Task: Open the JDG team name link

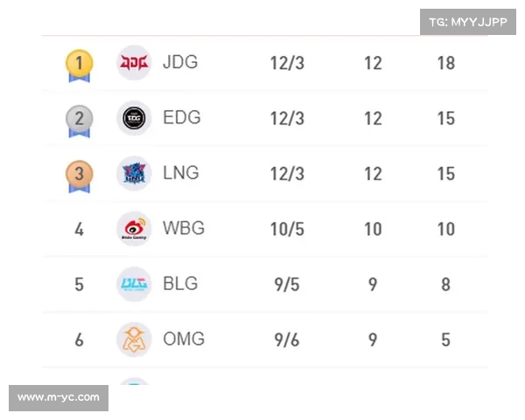Action: click(180, 62)
